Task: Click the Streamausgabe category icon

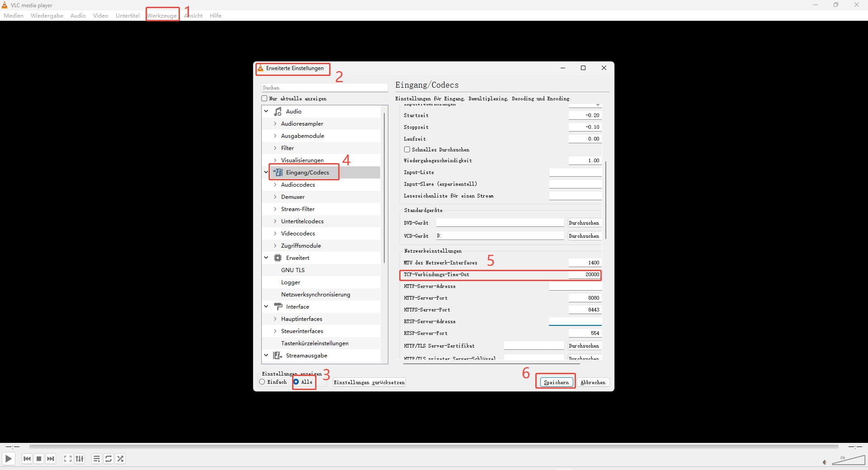Action: click(278, 356)
